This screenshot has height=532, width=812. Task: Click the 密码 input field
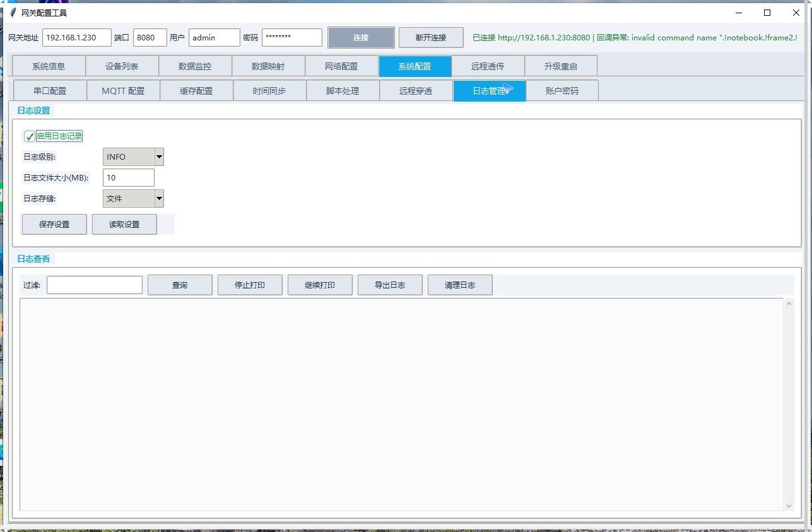tap(292, 37)
